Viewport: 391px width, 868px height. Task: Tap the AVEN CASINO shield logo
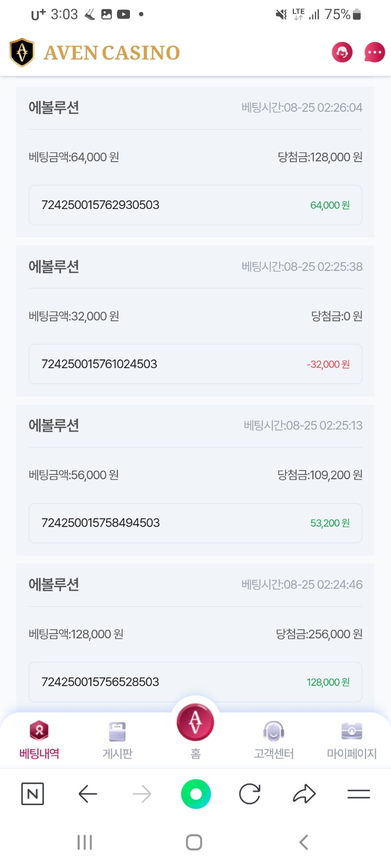(22, 52)
